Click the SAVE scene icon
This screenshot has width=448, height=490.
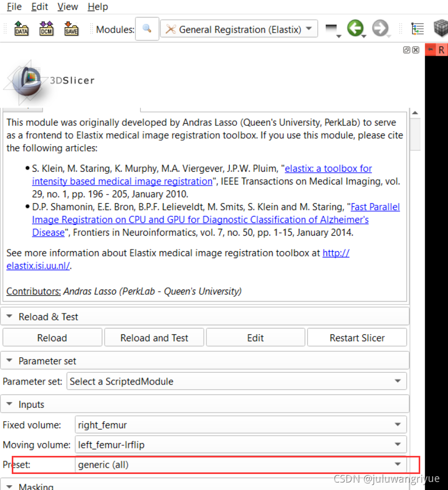pos(71,29)
